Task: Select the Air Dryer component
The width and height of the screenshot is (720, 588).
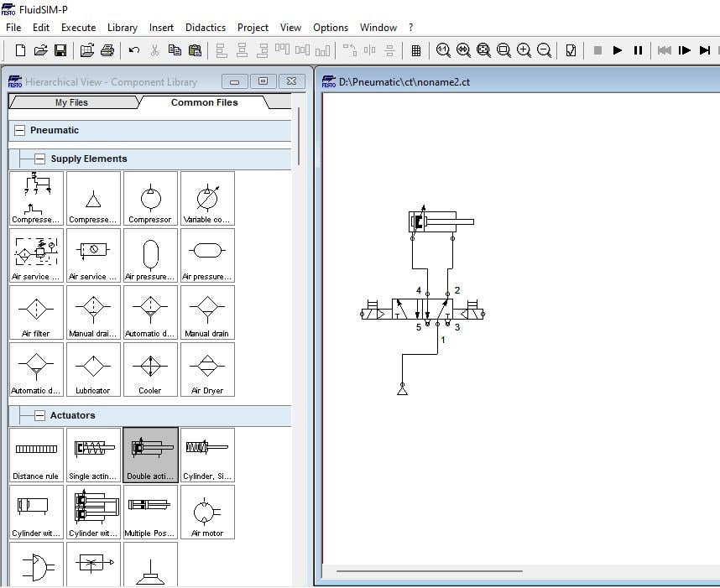Action: [x=207, y=369]
